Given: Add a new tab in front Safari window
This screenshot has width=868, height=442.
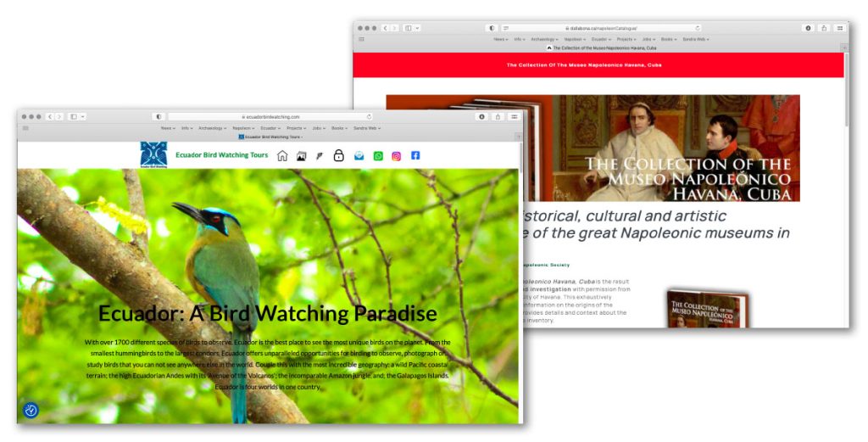Looking at the screenshot, I should pyautogui.click(x=519, y=137).
